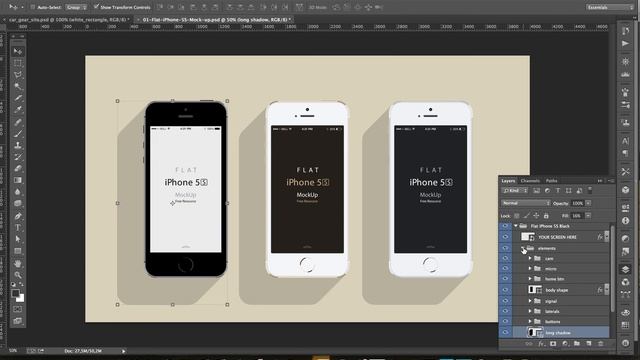Screen dimensions: 640x360
Task: Click the foreground color swatch
Action: pos(16,293)
